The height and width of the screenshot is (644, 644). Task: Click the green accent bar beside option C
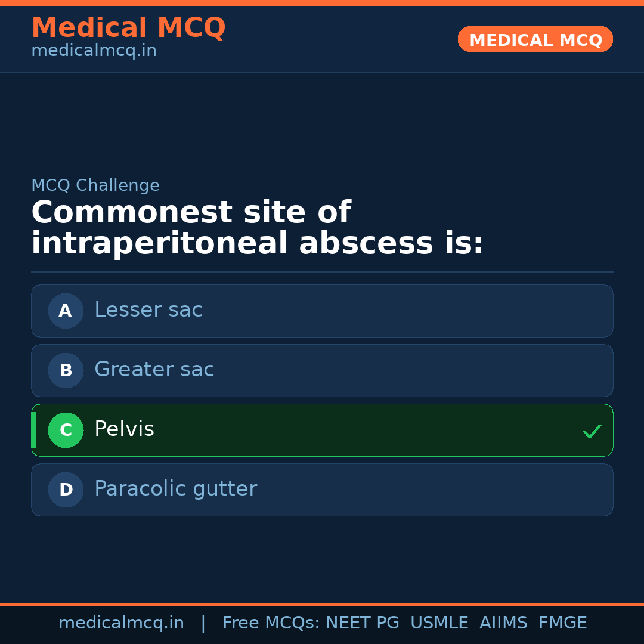tap(33, 430)
